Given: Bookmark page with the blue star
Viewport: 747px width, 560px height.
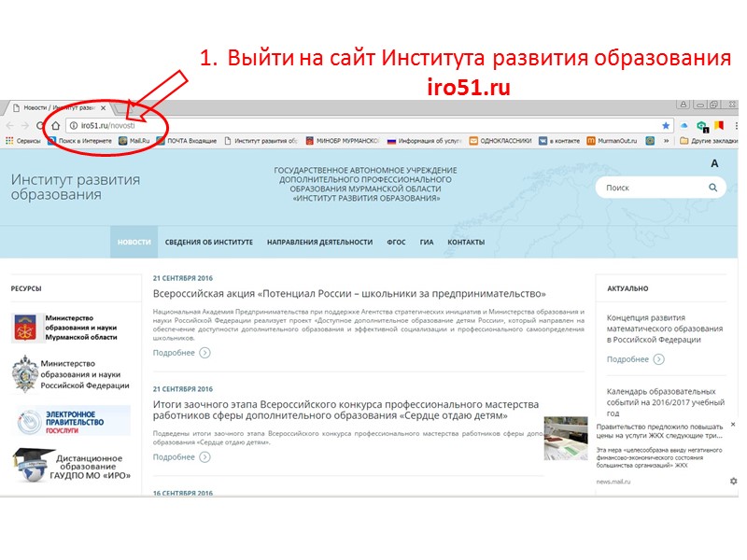Looking at the screenshot, I should click(666, 125).
